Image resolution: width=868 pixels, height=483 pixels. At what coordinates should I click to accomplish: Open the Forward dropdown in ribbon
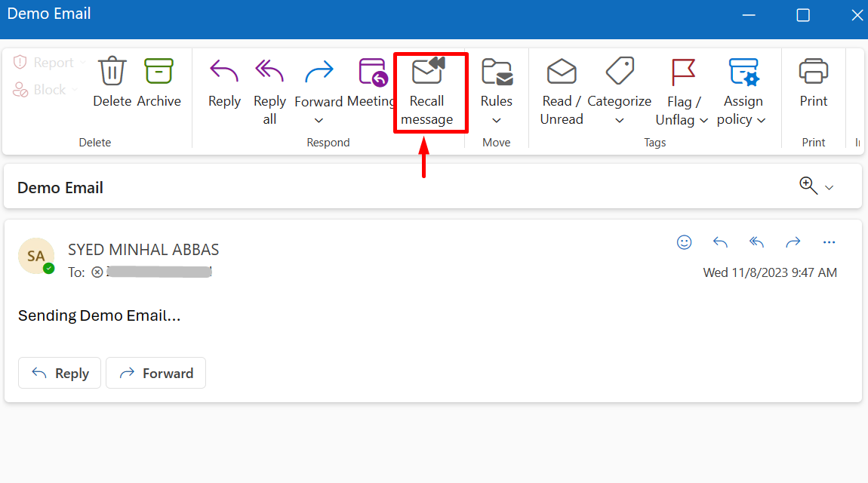click(x=319, y=121)
